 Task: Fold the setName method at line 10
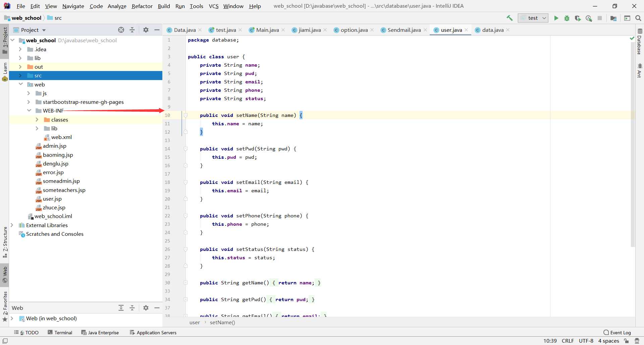(185, 115)
